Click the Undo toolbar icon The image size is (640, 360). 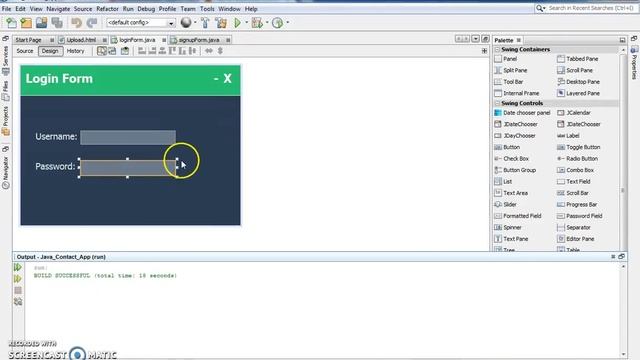click(76, 23)
